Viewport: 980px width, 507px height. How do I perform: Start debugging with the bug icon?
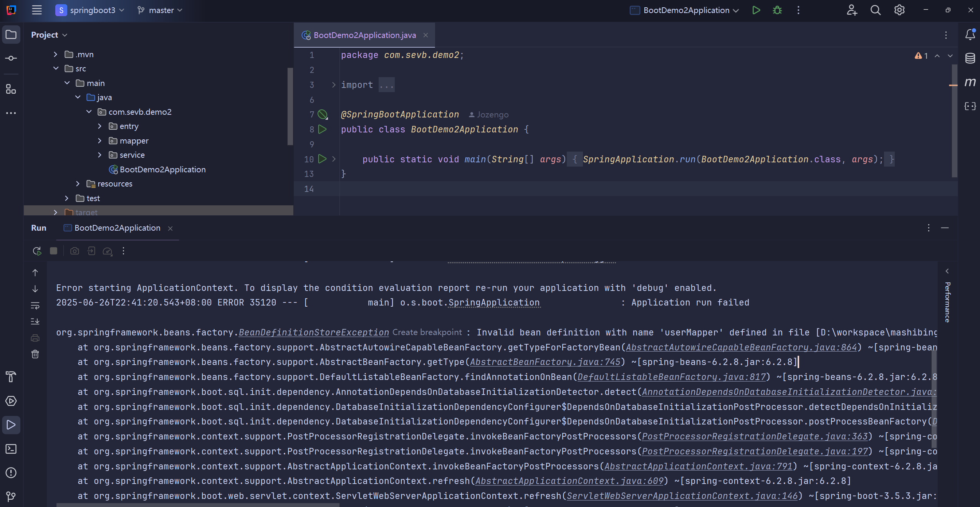(777, 10)
